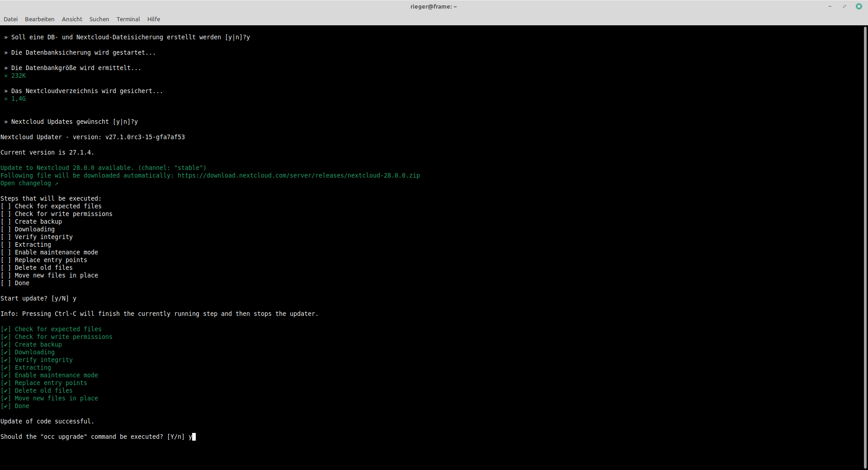The width and height of the screenshot is (868, 470).
Task: Click 'Update to Nextcloud 28.0.0 available.' line
Action: click(x=104, y=168)
